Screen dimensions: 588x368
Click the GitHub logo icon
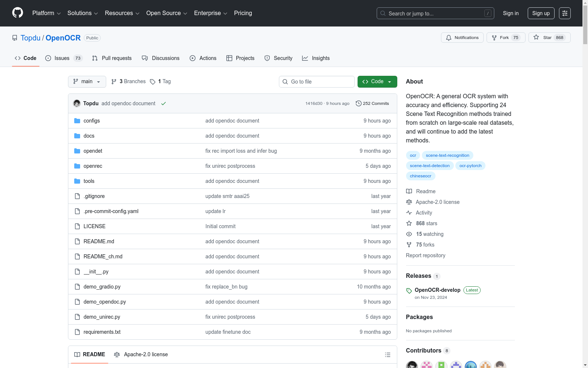point(18,13)
